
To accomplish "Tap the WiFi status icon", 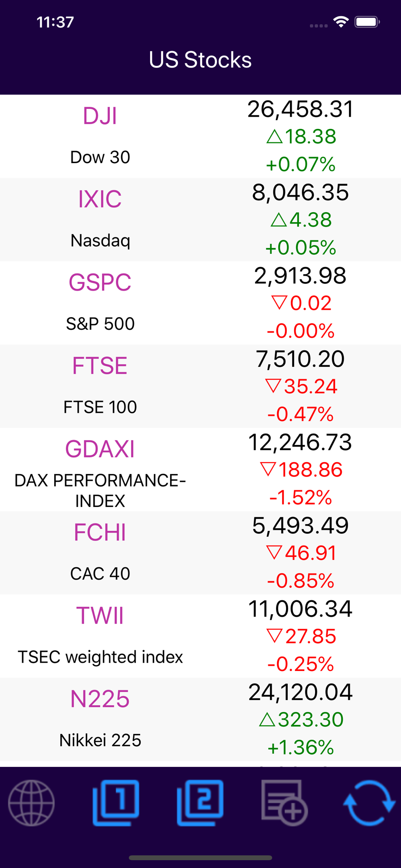I will (x=341, y=22).
